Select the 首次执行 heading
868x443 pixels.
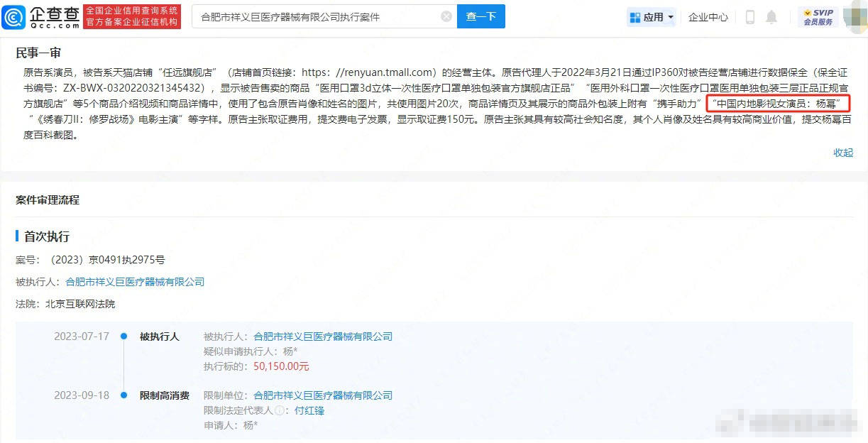pos(47,236)
